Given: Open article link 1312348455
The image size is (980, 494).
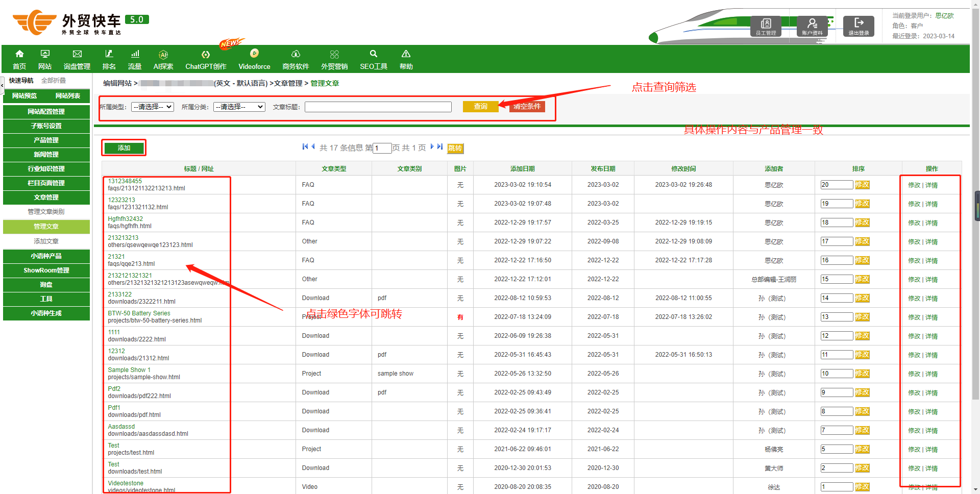Looking at the screenshot, I should tap(125, 181).
